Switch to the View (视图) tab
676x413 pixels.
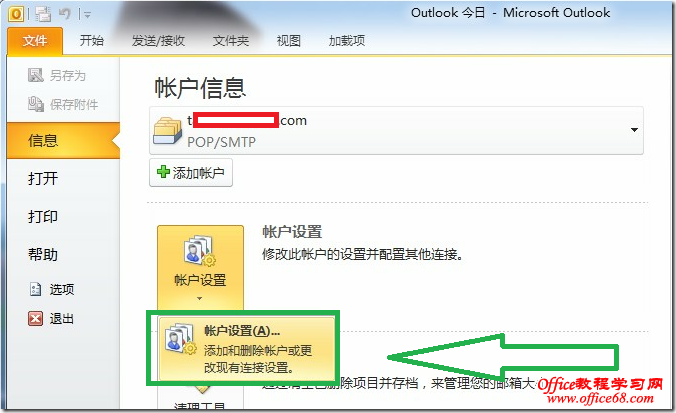(288, 41)
